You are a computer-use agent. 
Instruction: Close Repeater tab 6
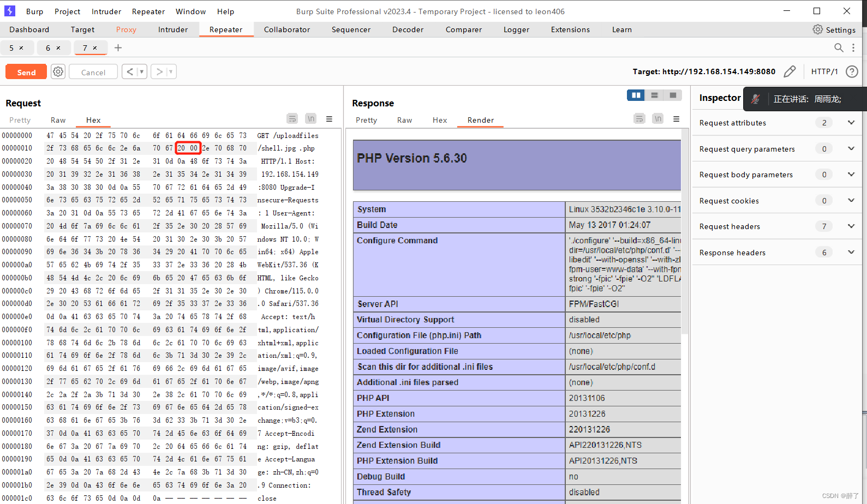click(58, 48)
